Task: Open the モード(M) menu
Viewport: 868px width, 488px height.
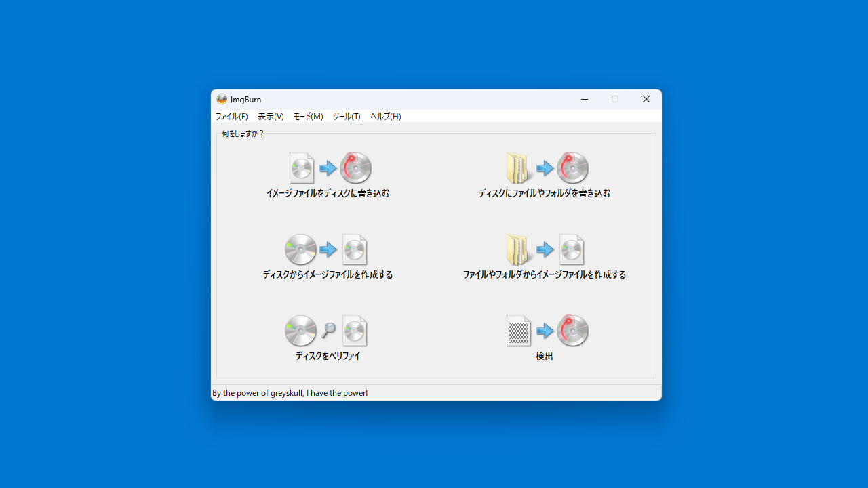Action: coord(308,117)
